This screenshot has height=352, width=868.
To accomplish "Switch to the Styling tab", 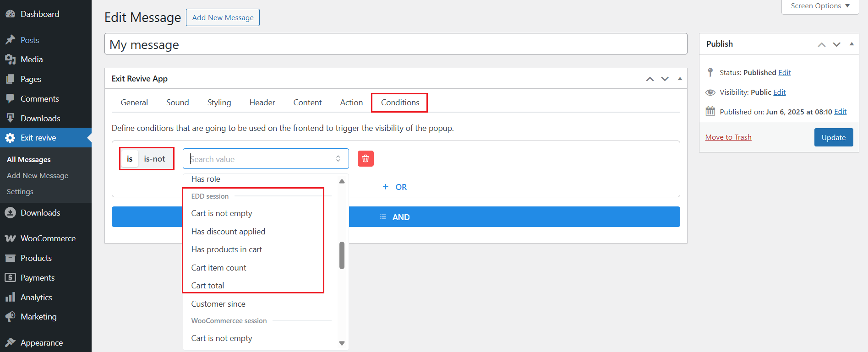I will (x=219, y=103).
